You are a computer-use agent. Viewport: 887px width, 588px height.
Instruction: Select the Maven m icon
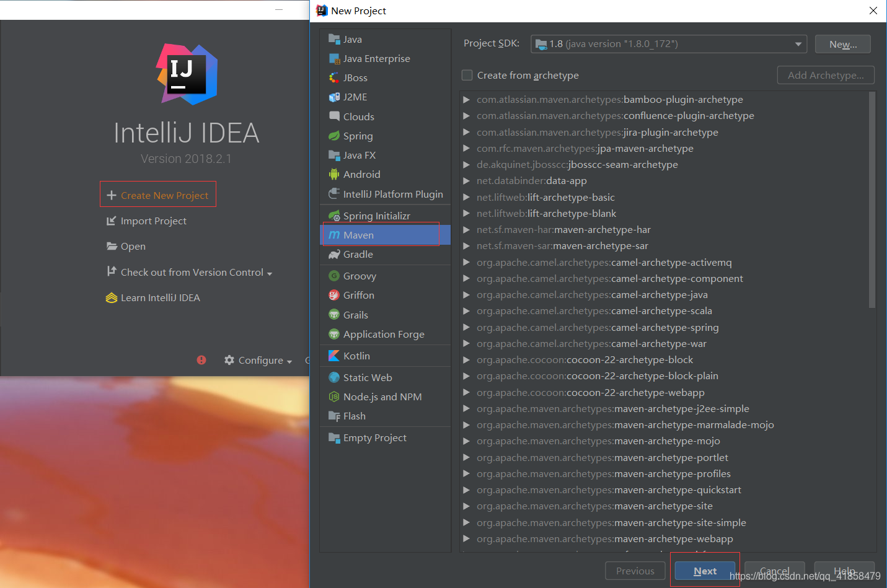(x=334, y=235)
